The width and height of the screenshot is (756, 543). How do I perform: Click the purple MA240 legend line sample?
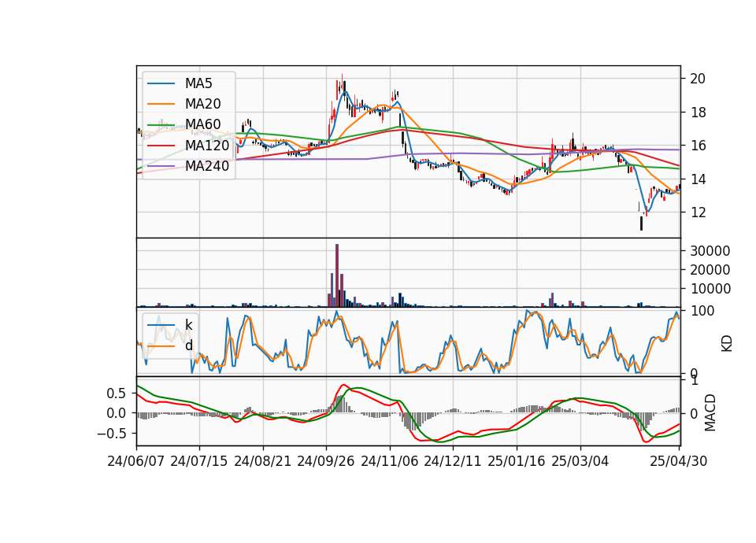(x=161, y=166)
